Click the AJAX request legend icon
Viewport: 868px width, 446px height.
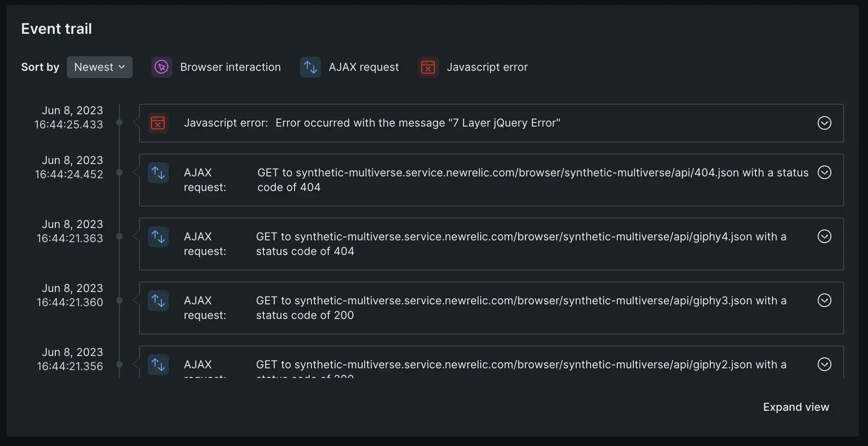(310, 67)
